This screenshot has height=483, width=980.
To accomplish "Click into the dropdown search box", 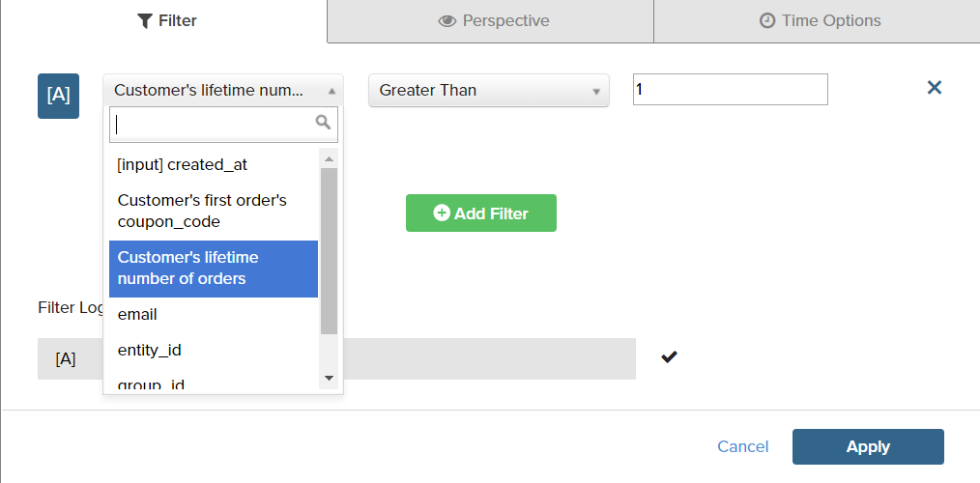I will (x=215, y=124).
